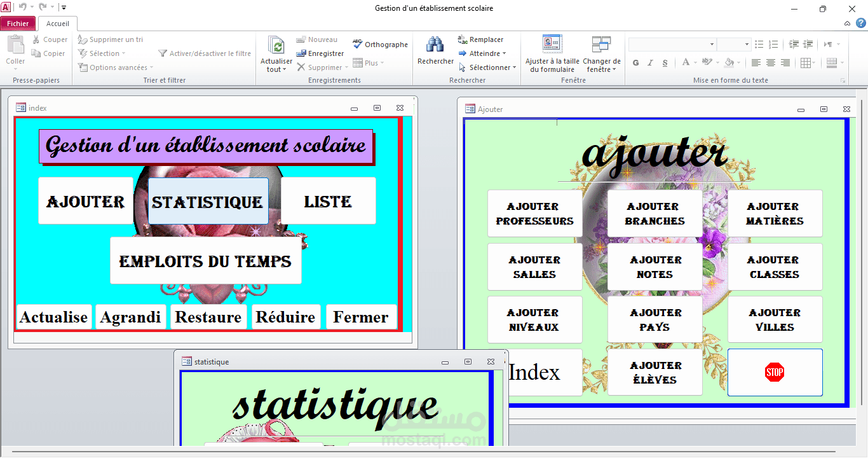Open Rechercher with the binoculars icon
The height and width of the screenshot is (458, 868).
click(x=435, y=45)
